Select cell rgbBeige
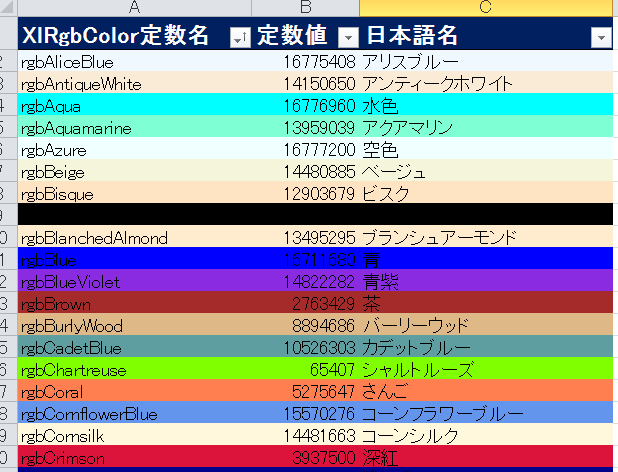 point(134,171)
